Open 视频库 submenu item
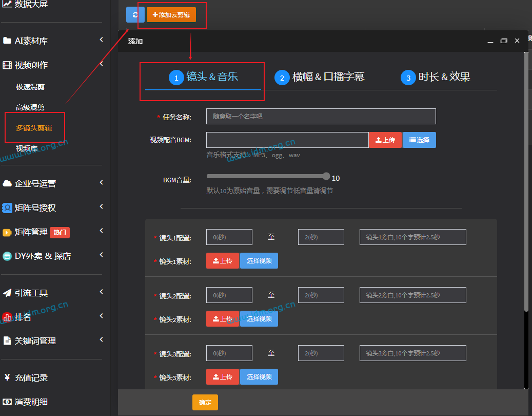This screenshot has height=416, width=532. [x=27, y=148]
